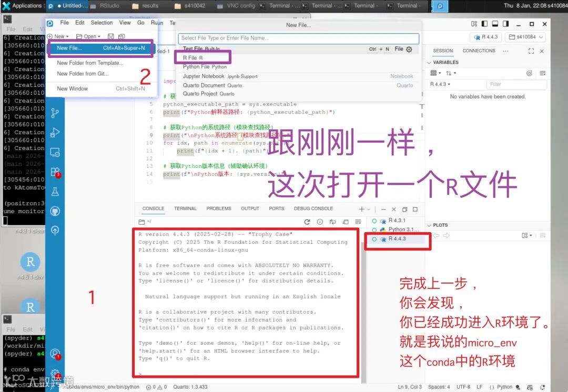Show previous plot arrow in Plots
568x392 pixels.
click(436, 236)
